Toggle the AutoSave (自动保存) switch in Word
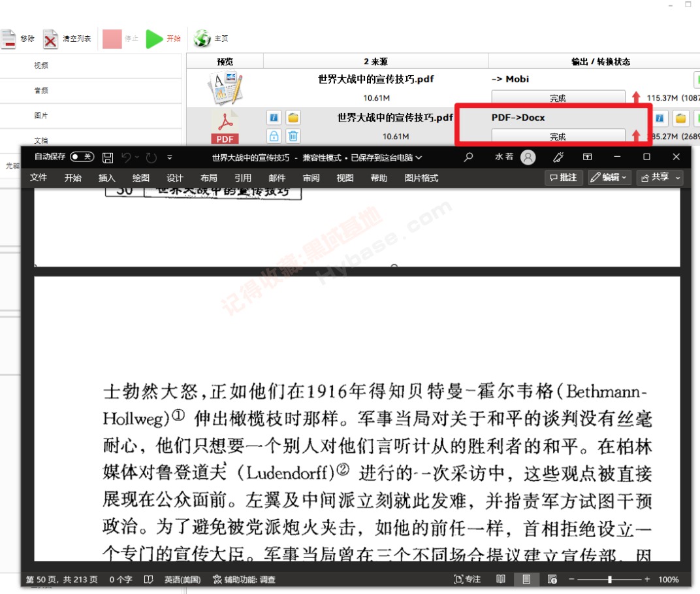700x594 pixels. tap(82, 157)
